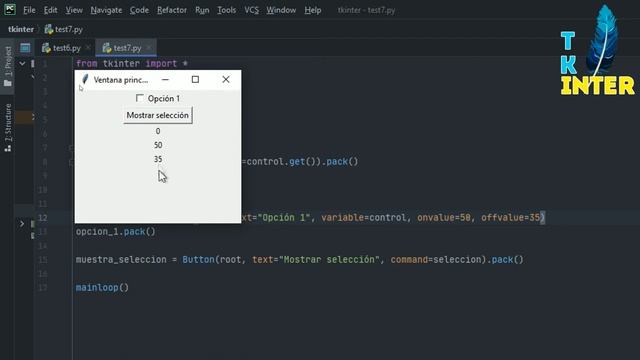Open the Run menu

[202, 10]
